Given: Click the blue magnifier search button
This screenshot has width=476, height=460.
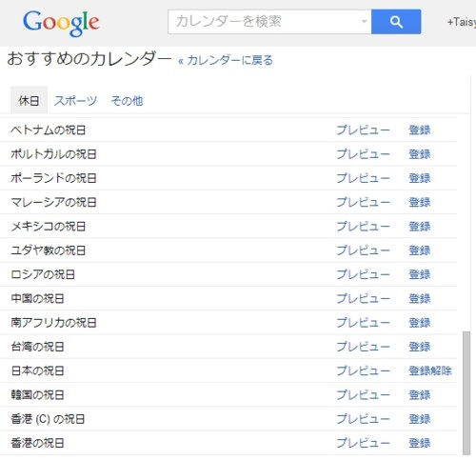Looking at the screenshot, I should [396, 22].
